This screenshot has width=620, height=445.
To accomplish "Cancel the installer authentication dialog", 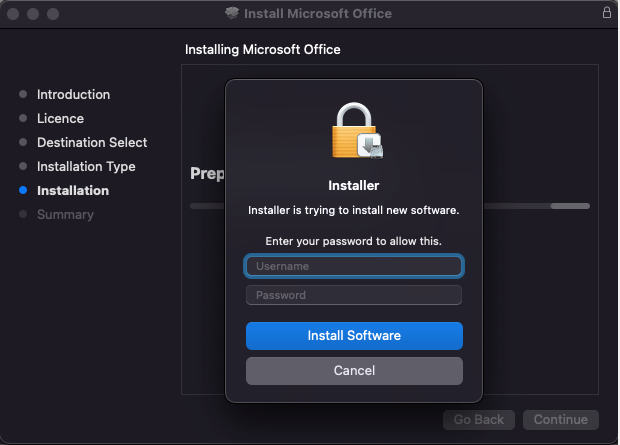I will (354, 371).
